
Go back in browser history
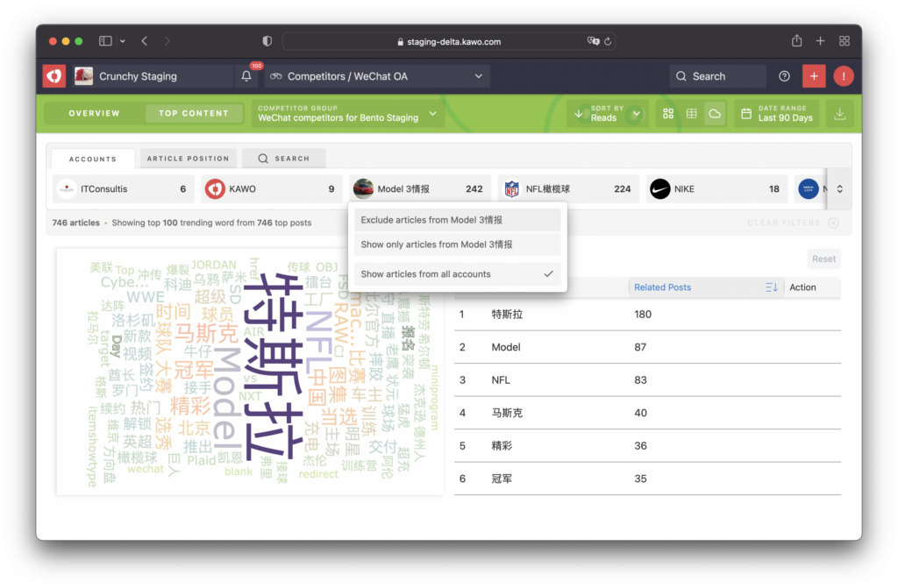point(145,41)
